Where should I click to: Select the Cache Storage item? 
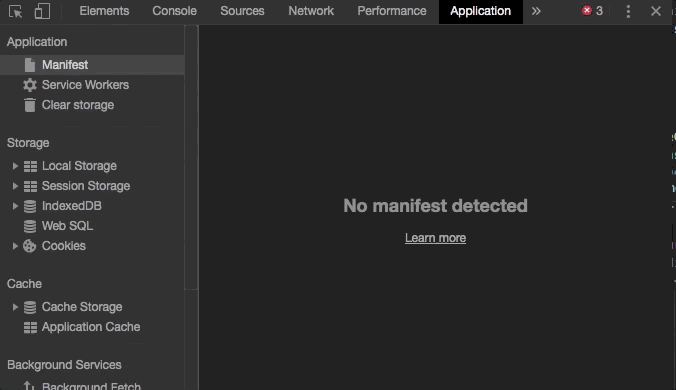click(x=82, y=307)
